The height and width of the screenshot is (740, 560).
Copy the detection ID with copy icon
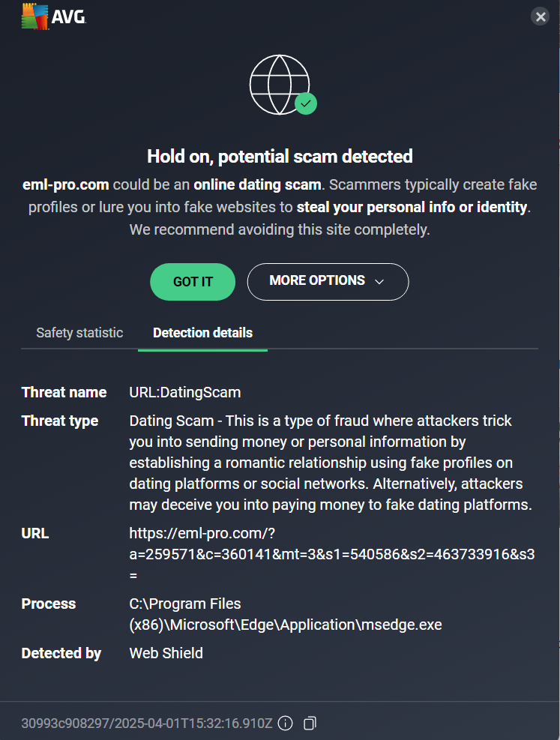coord(310,724)
